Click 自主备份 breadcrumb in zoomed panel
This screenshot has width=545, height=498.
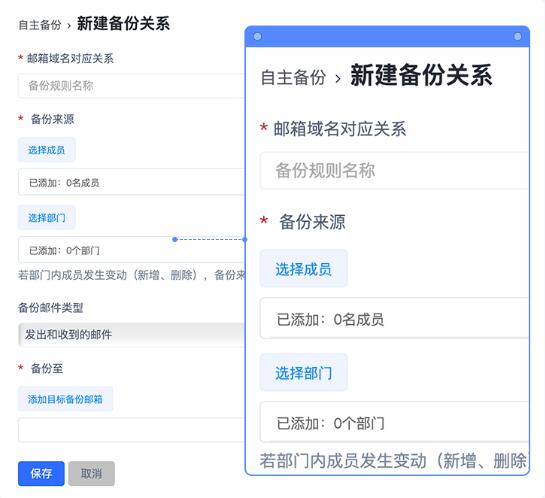click(293, 77)
